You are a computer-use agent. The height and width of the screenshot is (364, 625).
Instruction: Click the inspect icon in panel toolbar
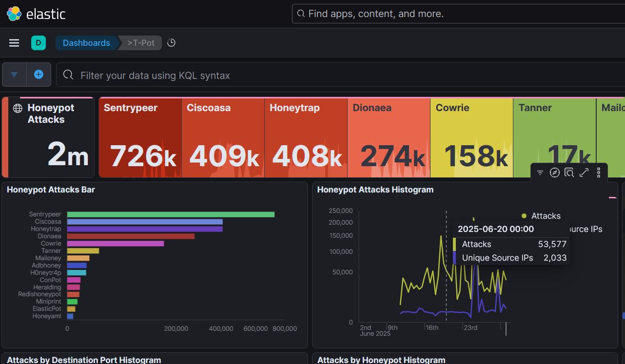(x=569, y=172)
